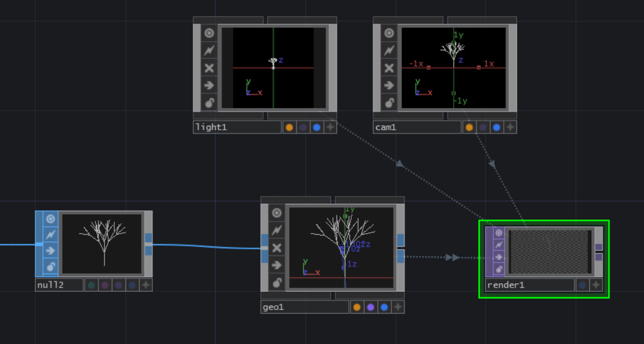The height and width of the screenshot is (344, 644).
Task: Click the light1 node name field
Action: (237, 127)
